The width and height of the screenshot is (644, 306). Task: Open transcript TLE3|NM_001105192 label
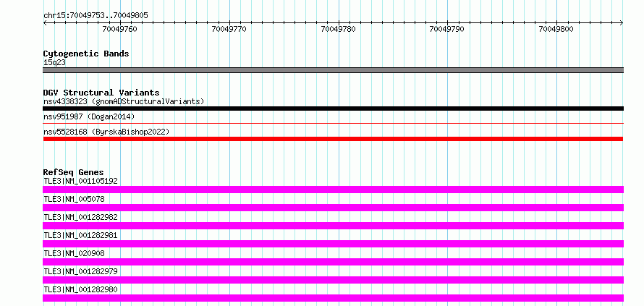[x=80, y=181]
